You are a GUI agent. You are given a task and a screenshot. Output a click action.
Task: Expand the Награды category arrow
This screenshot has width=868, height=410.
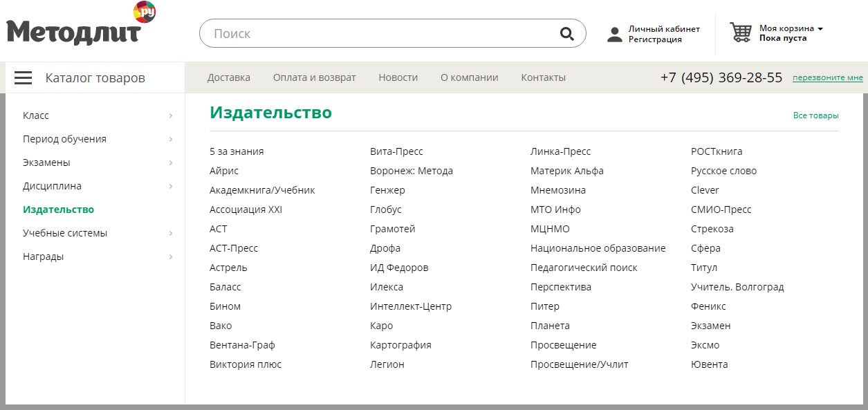[x=171, y=257]
